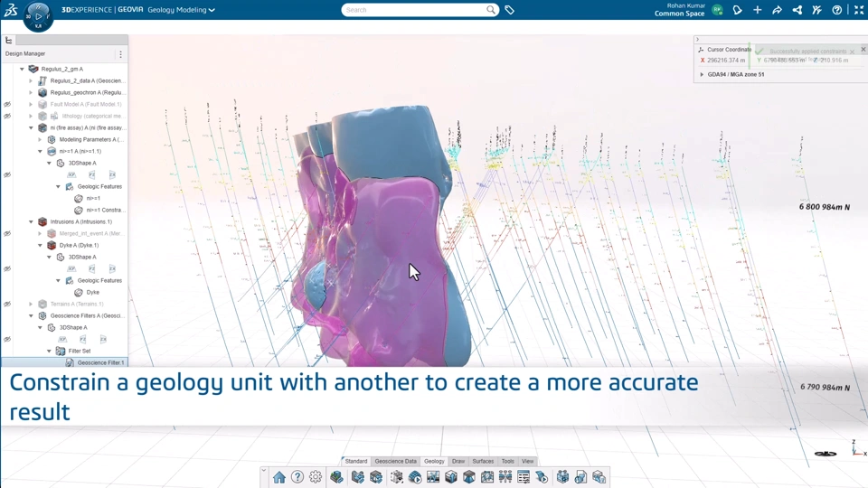Click the plus add icon in top bar
The image size is (868, 488).
[758, 10]
